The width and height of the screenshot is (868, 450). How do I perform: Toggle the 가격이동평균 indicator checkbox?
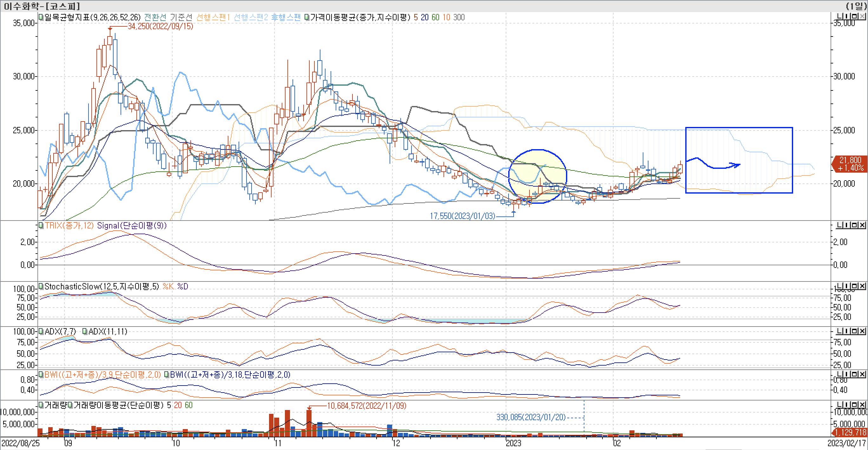pos(307,17)
